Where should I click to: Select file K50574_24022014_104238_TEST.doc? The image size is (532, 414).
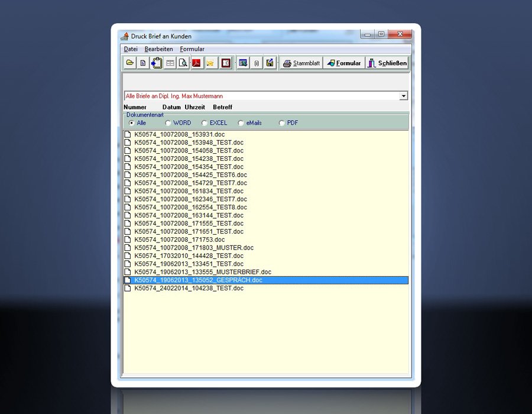189,289
